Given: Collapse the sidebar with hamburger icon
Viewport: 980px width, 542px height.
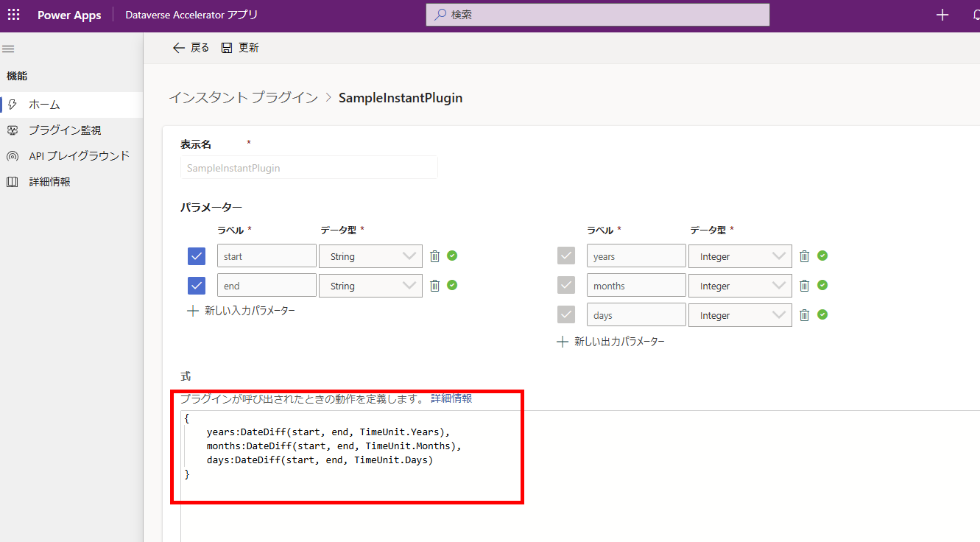Looking at the screenshot, I should pyautogui.click(x=9, y=49).
